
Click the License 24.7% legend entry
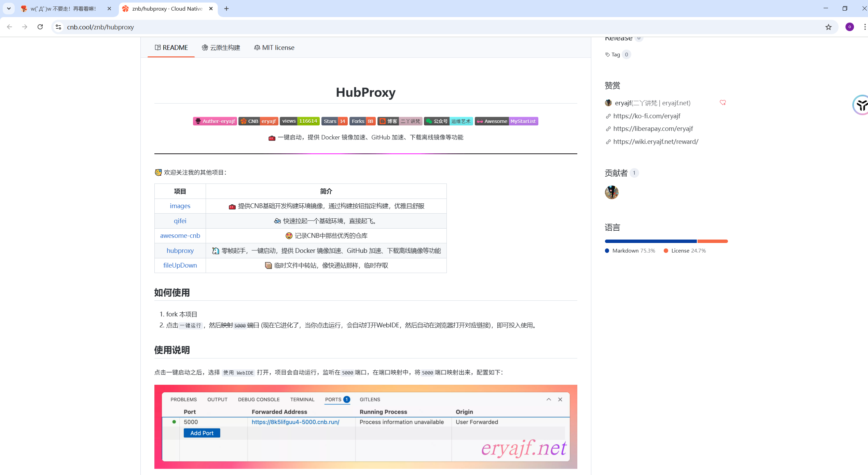point(685,251)
